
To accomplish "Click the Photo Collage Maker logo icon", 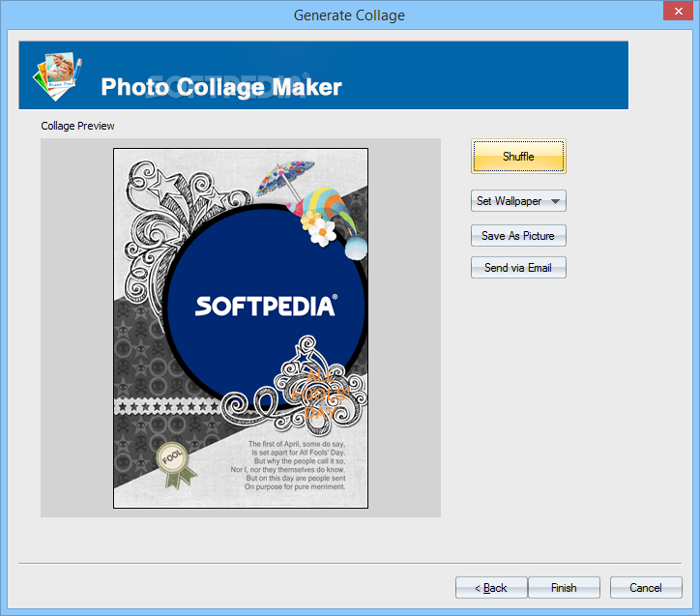I will (x=58, y=75).
